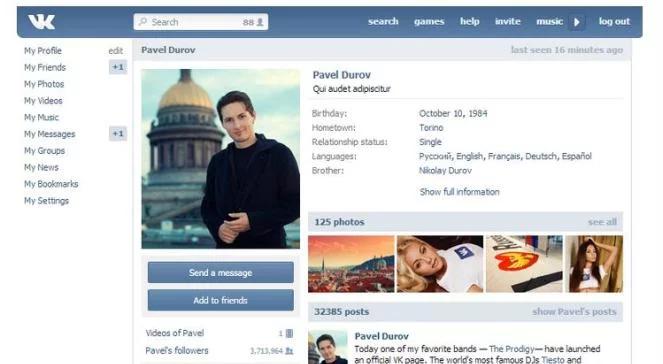Click the +1 badge beside My Friends
The width and height of the screenshot is (663, 364).
pos(118,67)
